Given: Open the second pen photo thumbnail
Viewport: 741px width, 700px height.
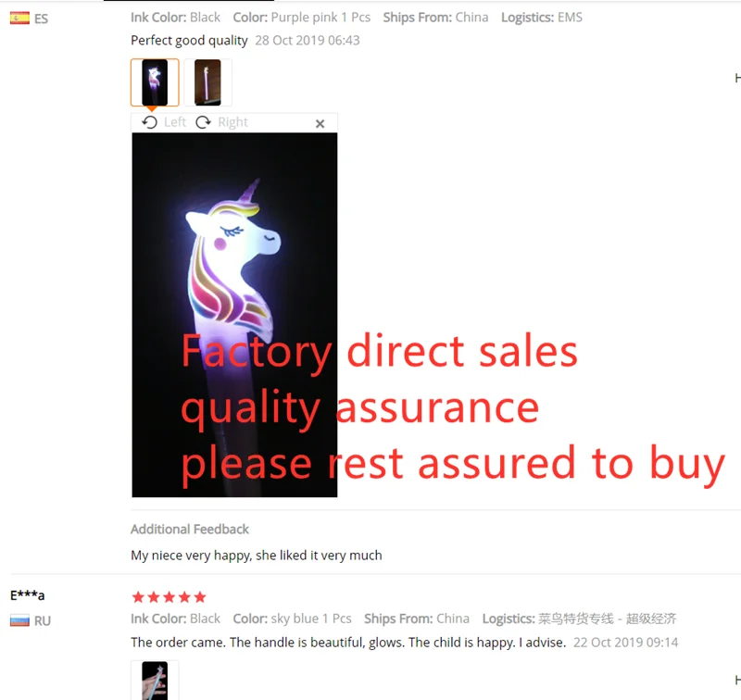Looking at the screenshot, I should pyautogui.click(x=207, y=82).
